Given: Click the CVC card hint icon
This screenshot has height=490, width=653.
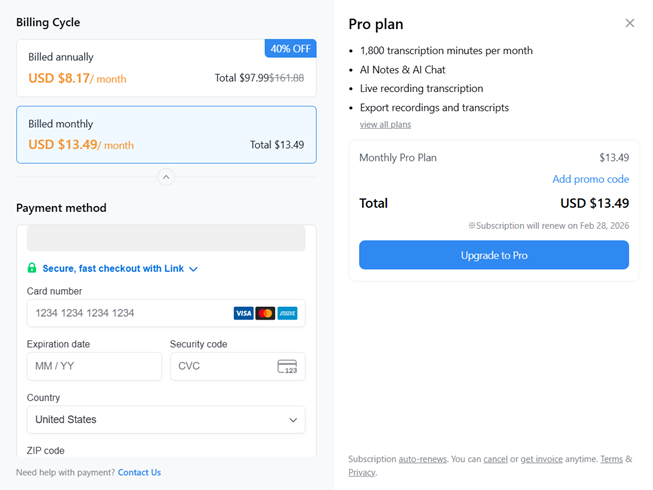Looking at the screenshot, I should (x=287, y=366).
